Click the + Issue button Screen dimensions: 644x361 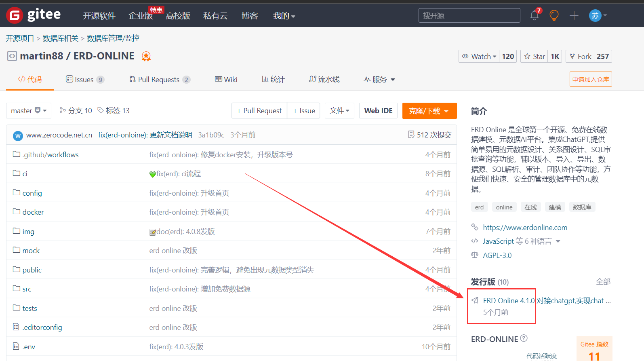click(x=304, y=110)
